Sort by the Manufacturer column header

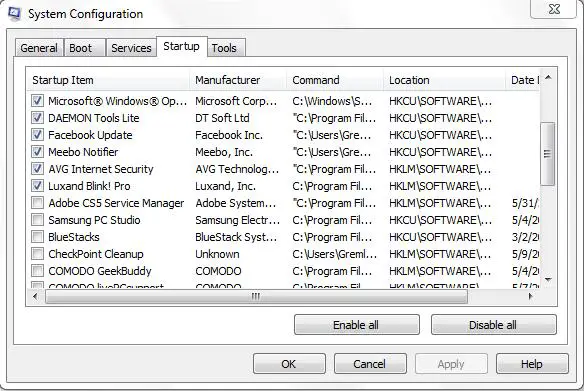pos(238,80)
